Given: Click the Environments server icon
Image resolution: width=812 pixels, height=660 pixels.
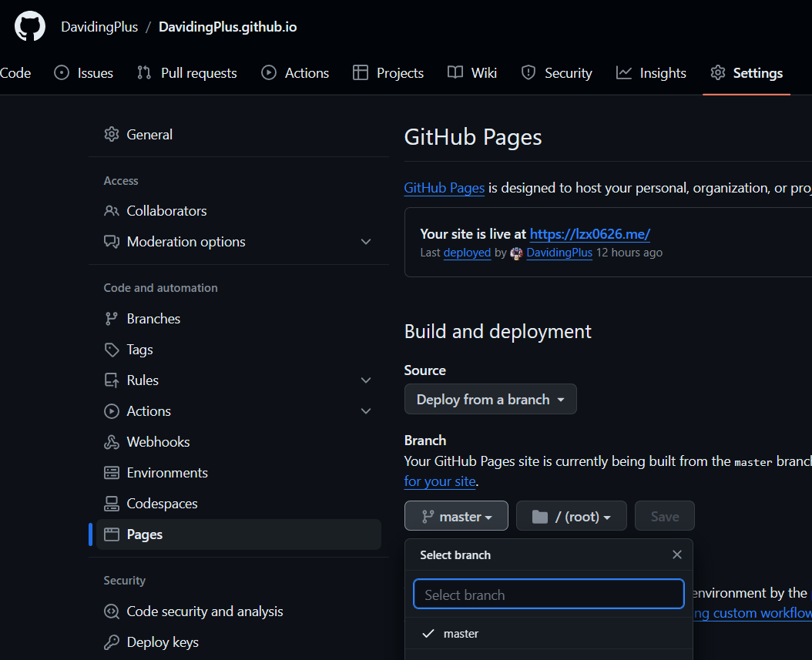Looking at the screenshot, I should tap(112, 473).
